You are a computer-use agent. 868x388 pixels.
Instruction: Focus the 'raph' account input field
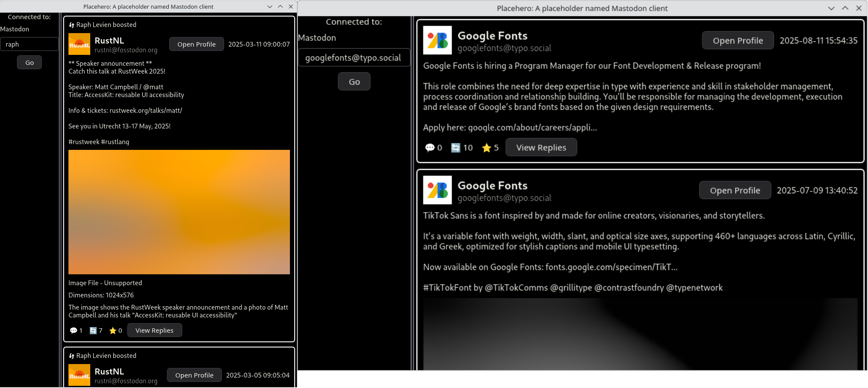(x=29, y=44)
